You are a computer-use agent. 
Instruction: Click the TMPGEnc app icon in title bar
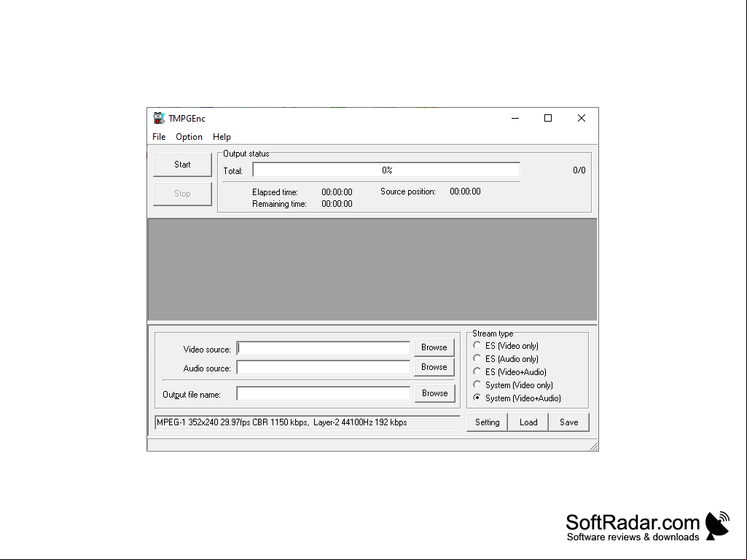coord(159,118)
